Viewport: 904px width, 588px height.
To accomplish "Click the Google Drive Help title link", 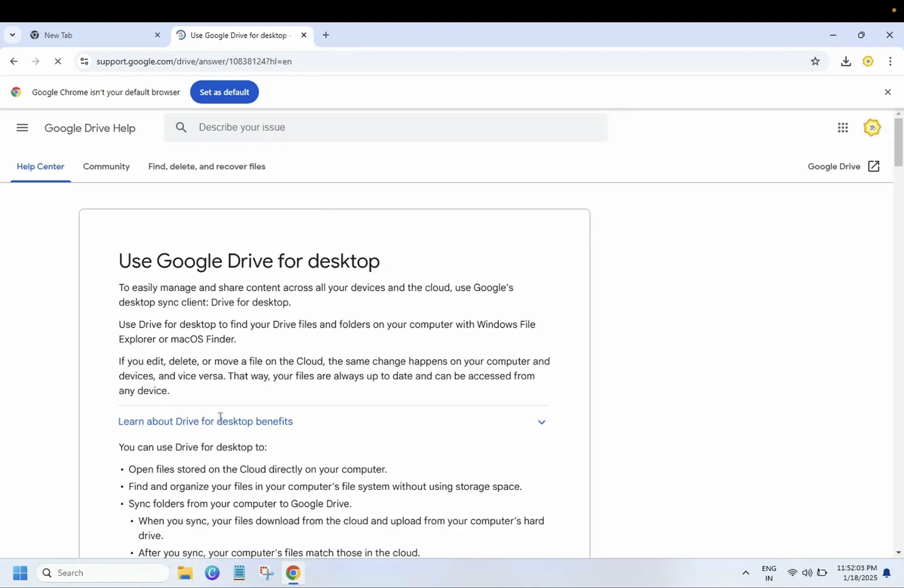I will [90, 128].
